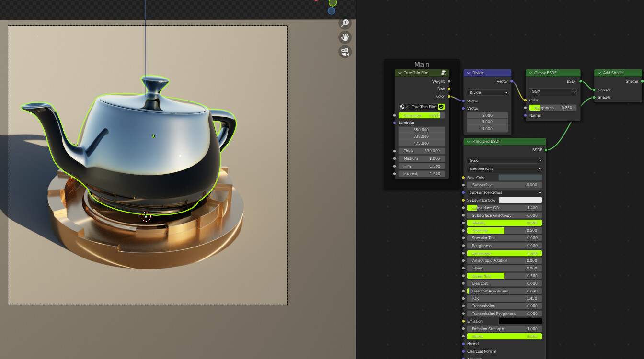Click the Subsurface Color white swatch
644x359 pixels.
520,200
